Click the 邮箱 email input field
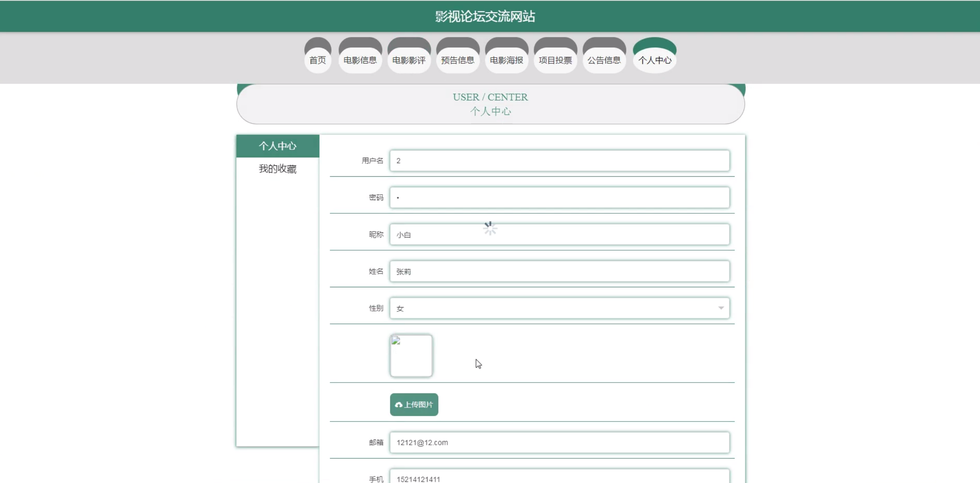 (x=559, y=443)
